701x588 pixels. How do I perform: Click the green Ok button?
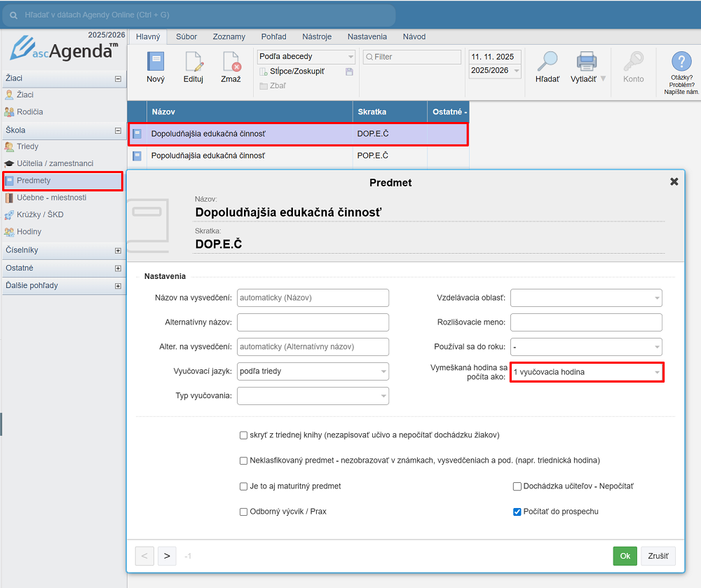click(x=625, y=556)
